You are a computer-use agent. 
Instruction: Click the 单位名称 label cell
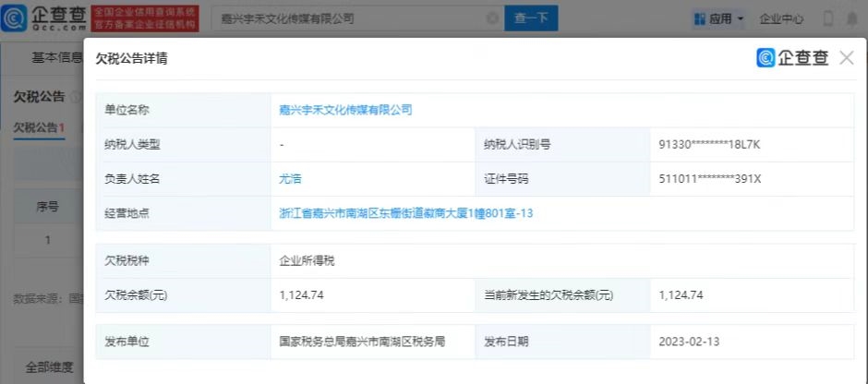coord(183,110)
